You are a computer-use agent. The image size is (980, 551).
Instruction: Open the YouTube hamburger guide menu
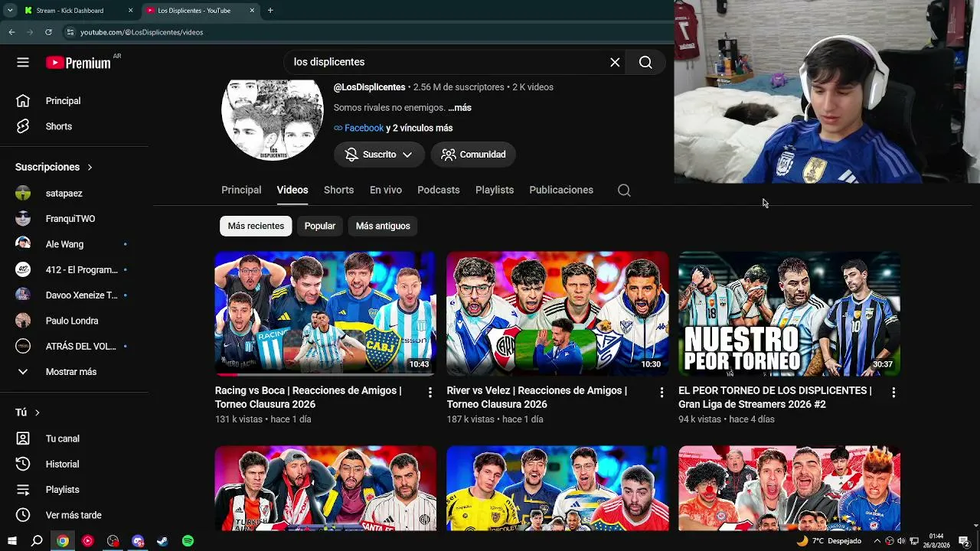[x=23, y=63]
